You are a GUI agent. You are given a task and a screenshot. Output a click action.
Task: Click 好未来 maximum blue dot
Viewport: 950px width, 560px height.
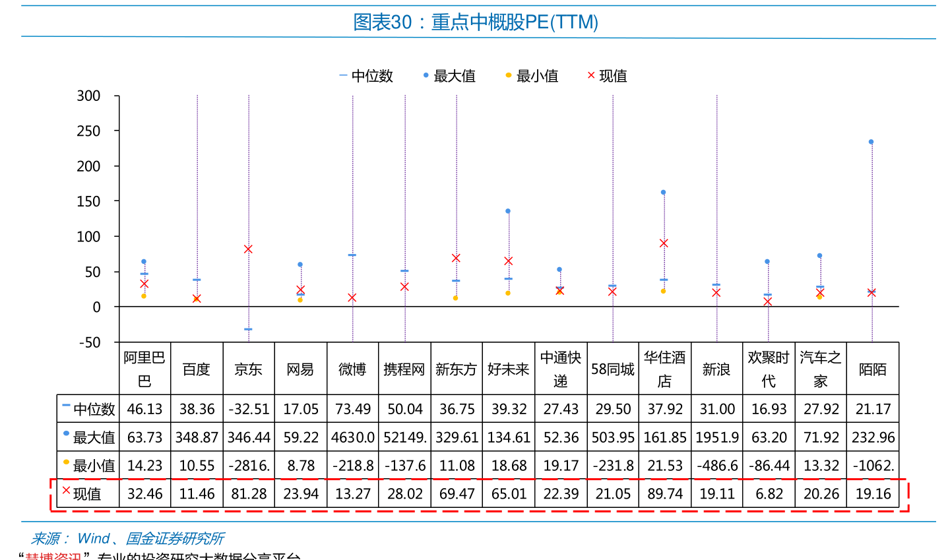[508, 211]
